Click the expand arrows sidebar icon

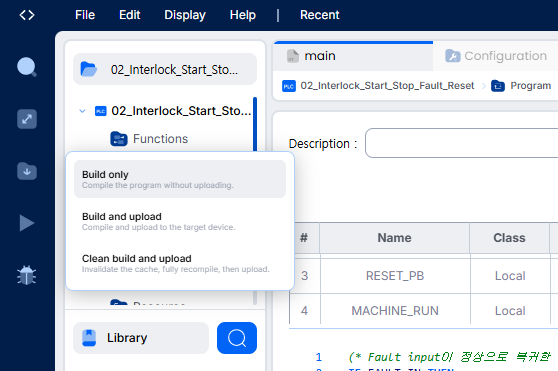pos(27,119)
